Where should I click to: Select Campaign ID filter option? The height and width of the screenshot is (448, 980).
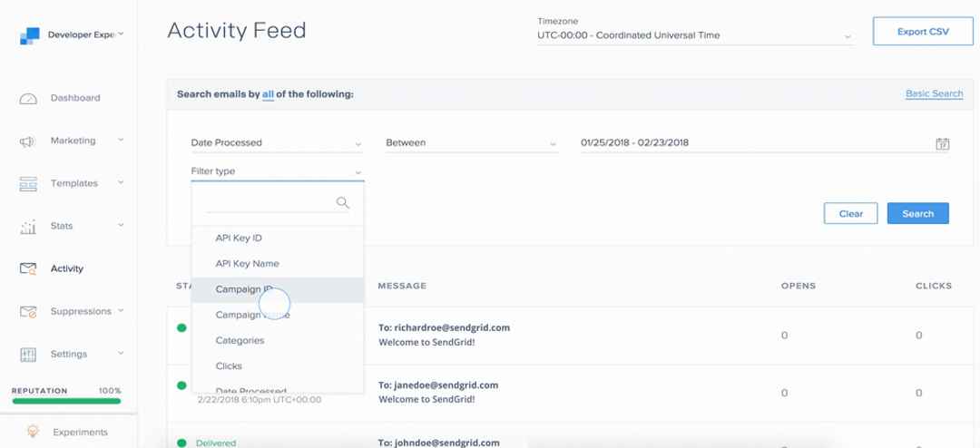point(278,289)
